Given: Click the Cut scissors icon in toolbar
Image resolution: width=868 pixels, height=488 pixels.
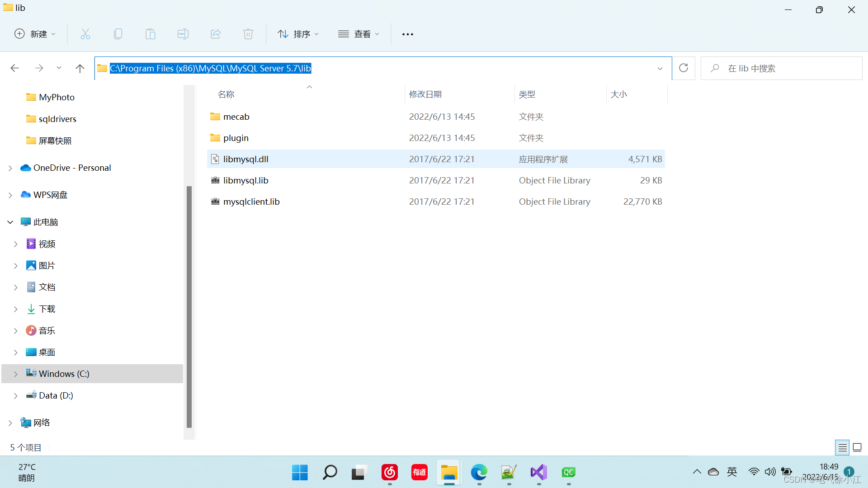Looking at the screenshot, I should (85, 34).
